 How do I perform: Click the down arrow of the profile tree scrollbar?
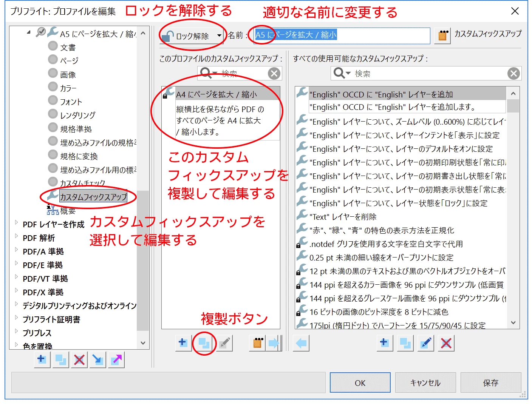tap(143, 343)
